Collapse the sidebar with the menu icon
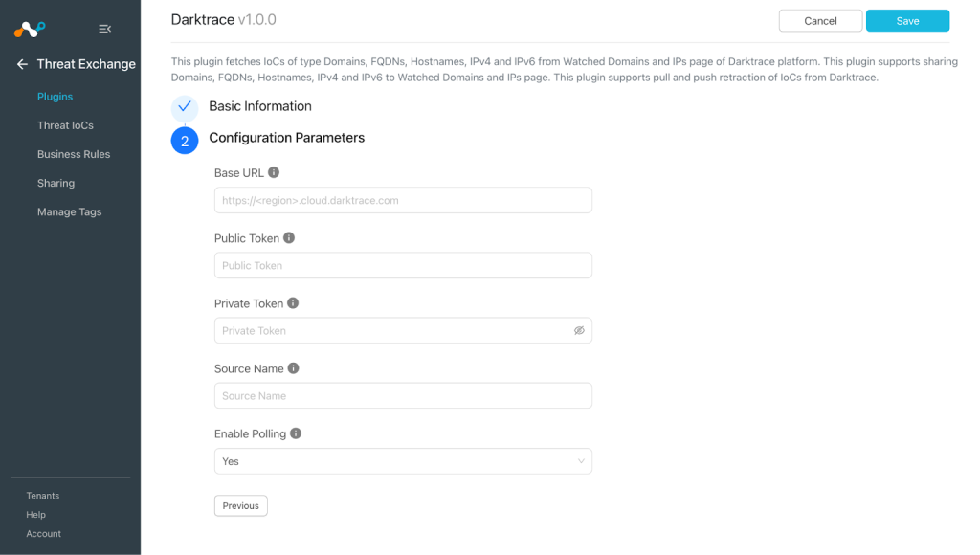The height and width of the screenshot is (555, 980). tap(105, 29)
